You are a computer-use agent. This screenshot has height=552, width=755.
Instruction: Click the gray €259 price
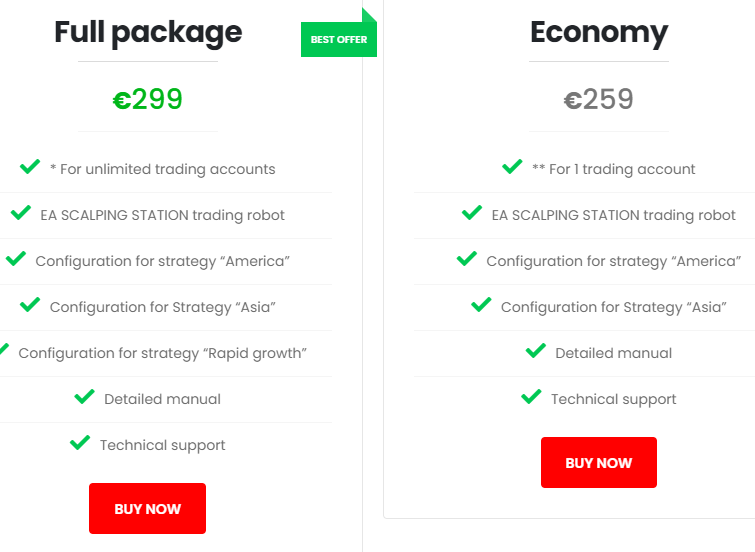click(x=598, y=99)
